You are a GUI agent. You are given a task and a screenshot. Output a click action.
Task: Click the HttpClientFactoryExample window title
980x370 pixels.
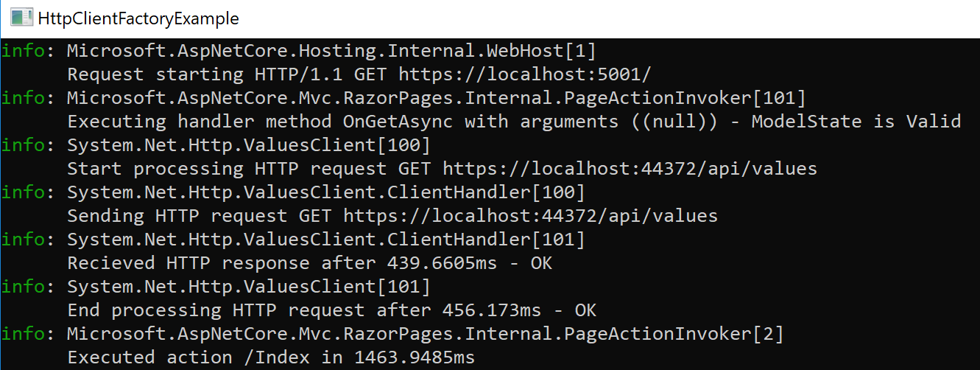pos(138,18)
